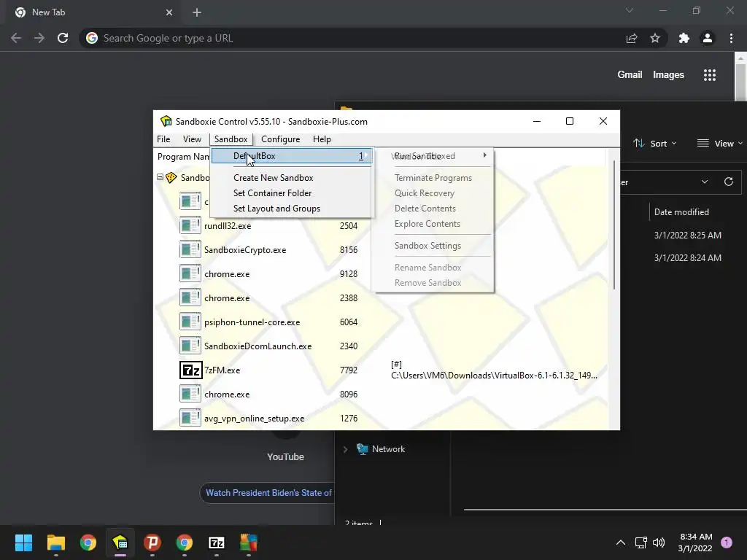Open the Windows Start menu
Viewport: 747px width, 560px height.
pyautogui.click(x=23, y=542)
